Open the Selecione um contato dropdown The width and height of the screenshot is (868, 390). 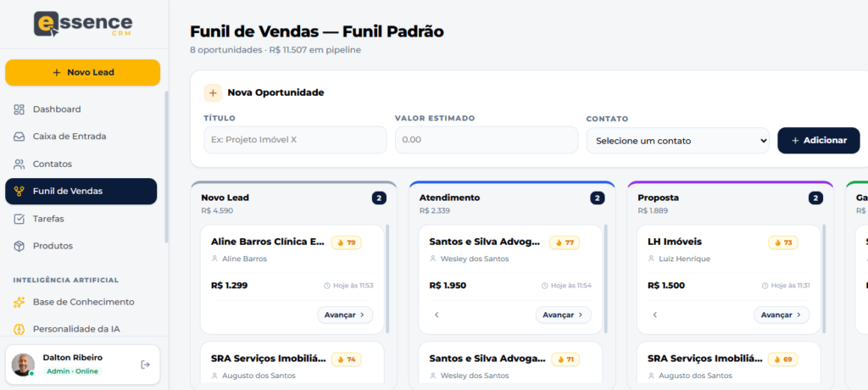(x=677, y=141)
